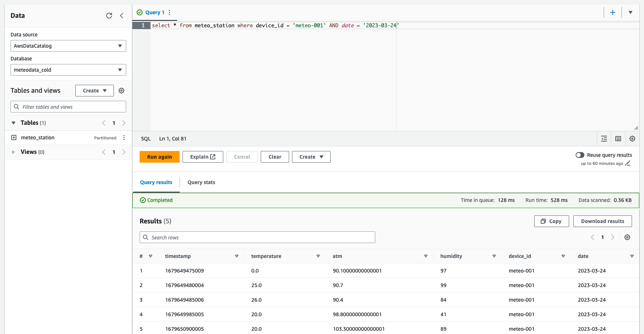Go to previous results page
Image resolution: width=644 pixels, height=334 pixels.
(x=592, y=237)
